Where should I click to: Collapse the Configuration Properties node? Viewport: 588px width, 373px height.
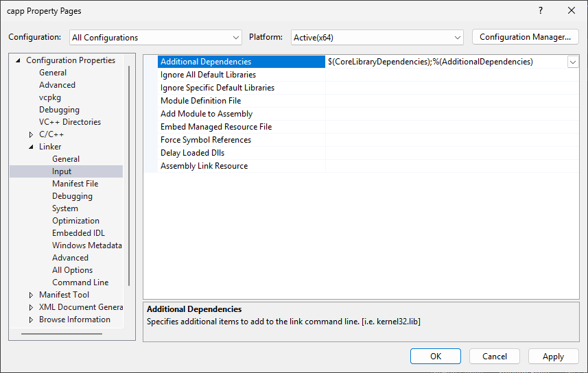[18, 60]
